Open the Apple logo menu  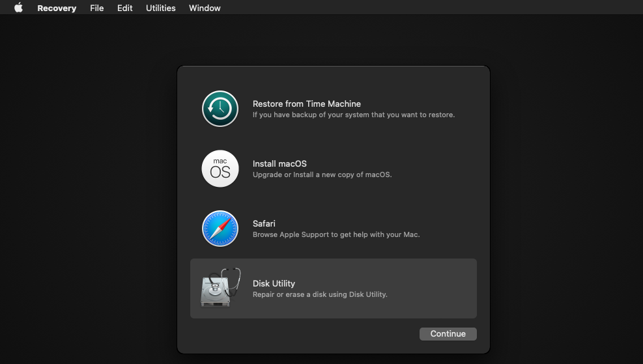tap(18, 8)
